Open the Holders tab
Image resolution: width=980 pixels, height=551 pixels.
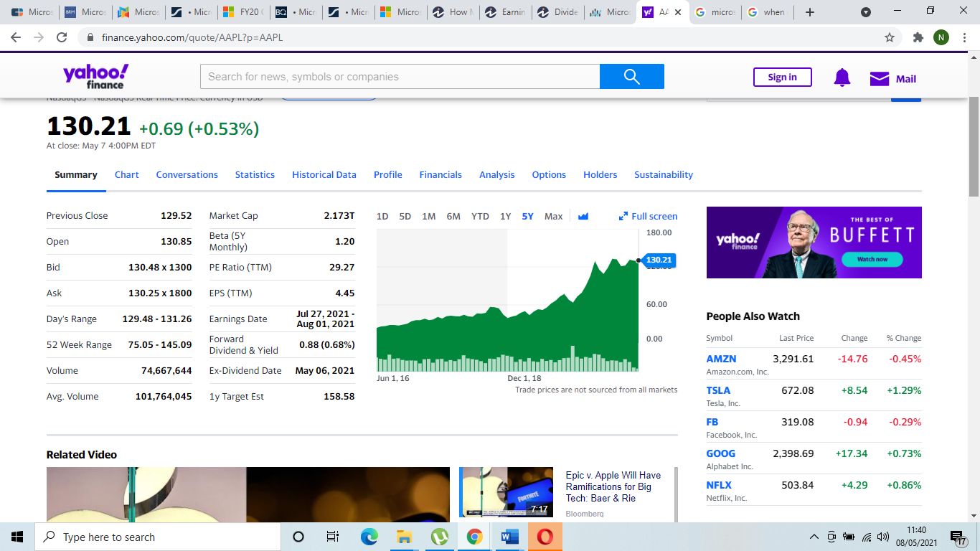click(x=600, y=174)
